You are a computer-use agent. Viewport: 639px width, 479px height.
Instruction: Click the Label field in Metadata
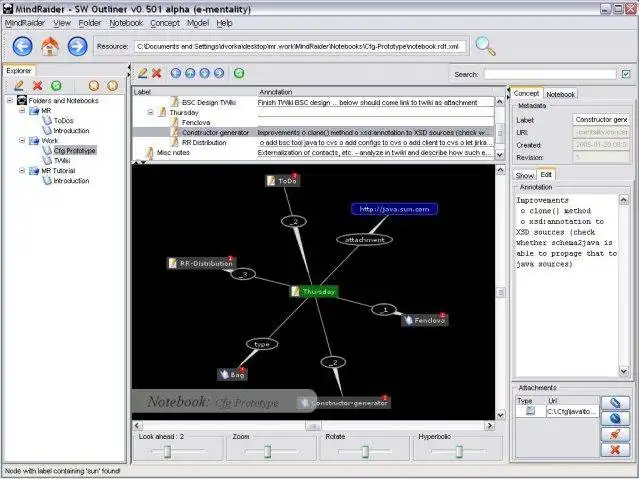601,120
